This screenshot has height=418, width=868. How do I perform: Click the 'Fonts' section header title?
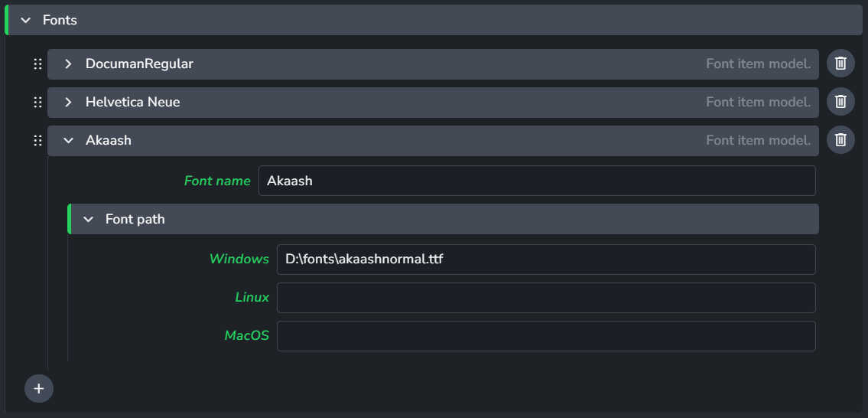[x=60, y=21]
